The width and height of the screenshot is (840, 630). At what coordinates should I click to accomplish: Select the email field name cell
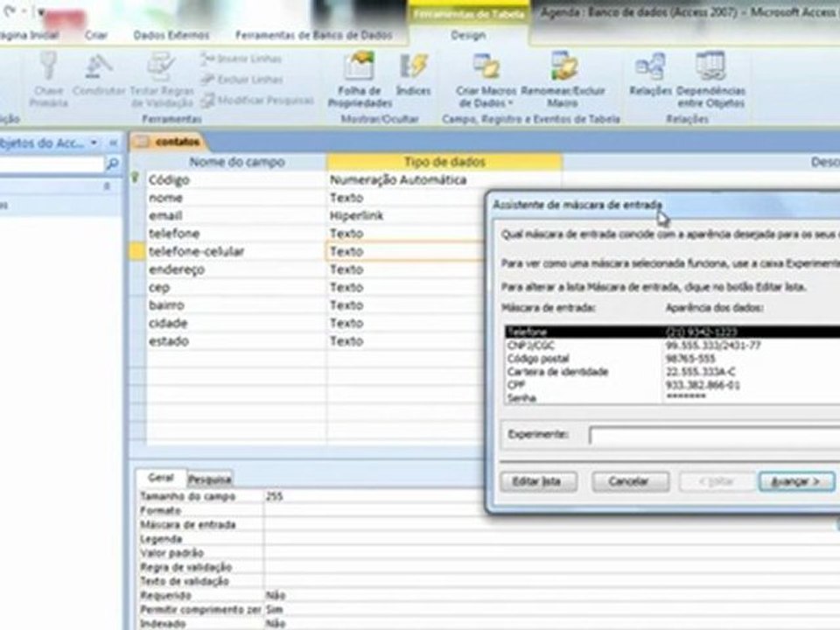coord(236,215)
